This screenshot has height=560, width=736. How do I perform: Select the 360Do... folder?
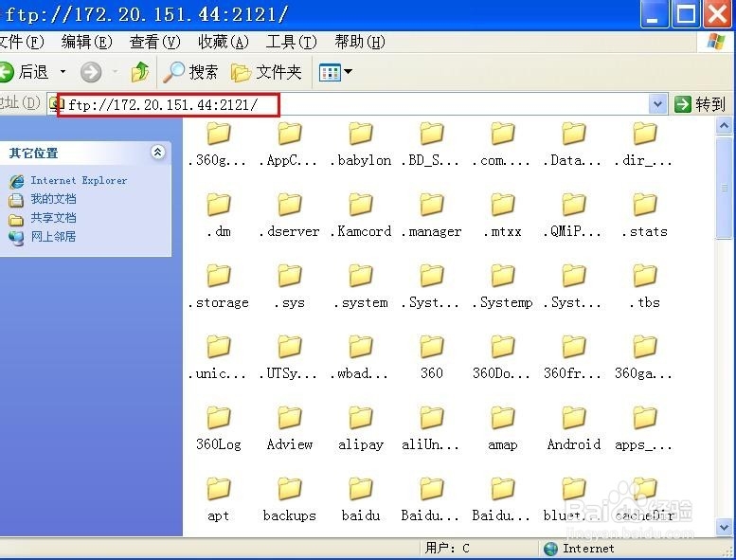pos(502,356)
